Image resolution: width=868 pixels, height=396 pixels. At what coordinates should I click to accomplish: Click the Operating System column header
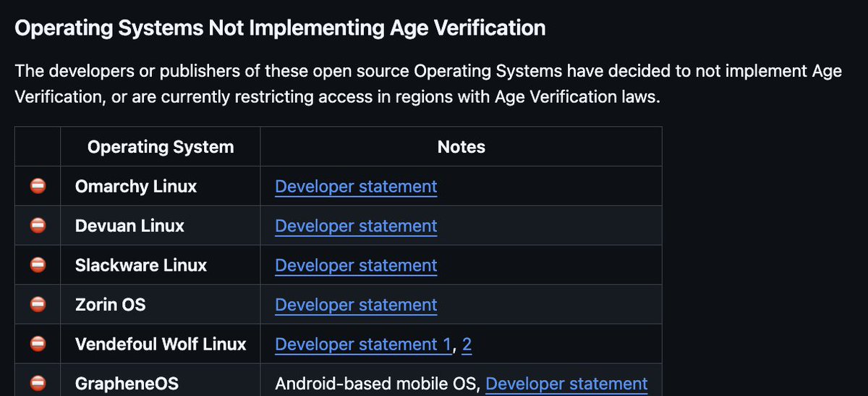[x=161, y=147]
